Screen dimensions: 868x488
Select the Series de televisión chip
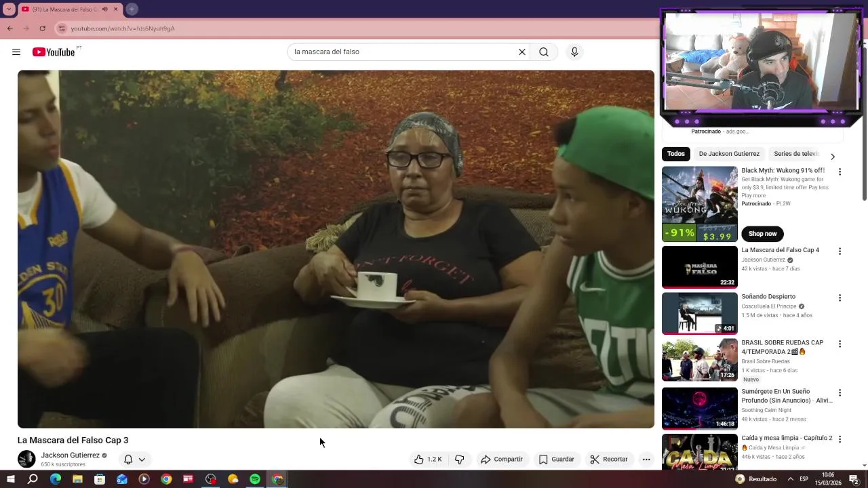pos(797,154)
